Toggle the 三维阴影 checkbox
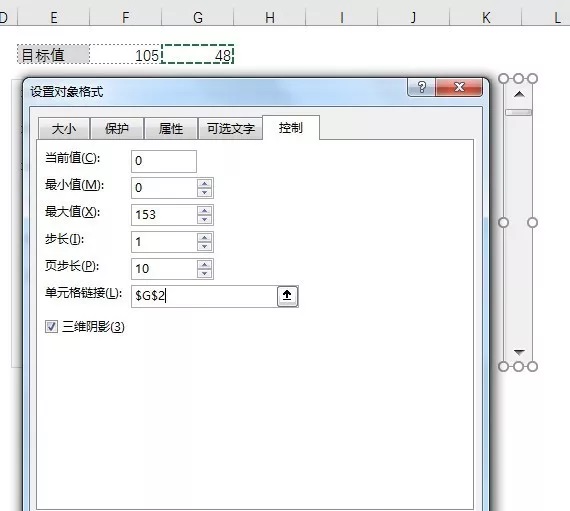 pyautogui.click(x=51, y=326)
